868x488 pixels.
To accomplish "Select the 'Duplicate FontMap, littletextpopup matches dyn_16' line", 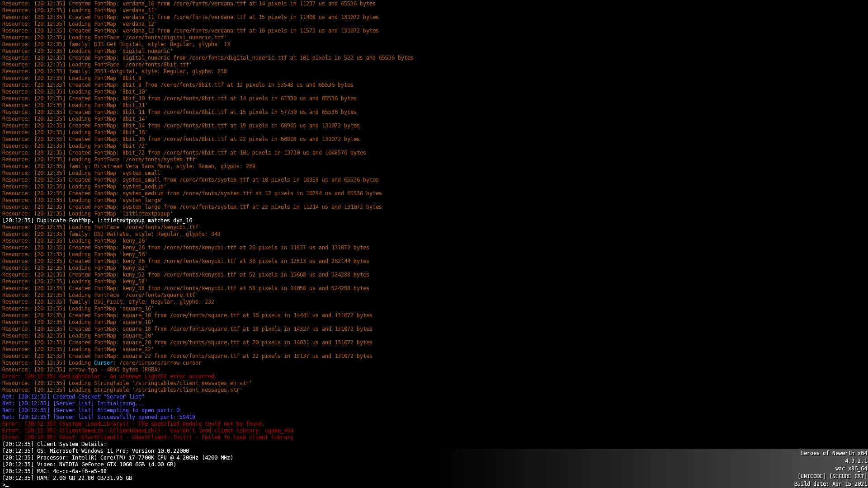I will click(x=97, y=221).
